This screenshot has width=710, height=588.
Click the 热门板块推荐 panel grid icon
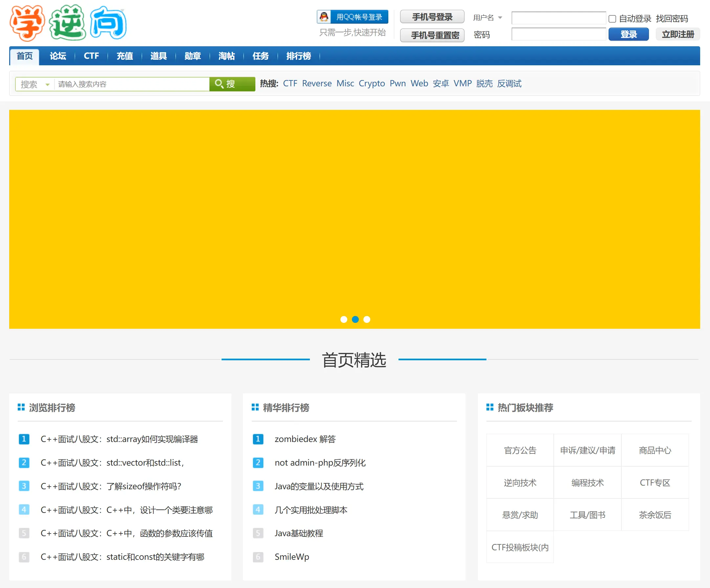[490, 407]
